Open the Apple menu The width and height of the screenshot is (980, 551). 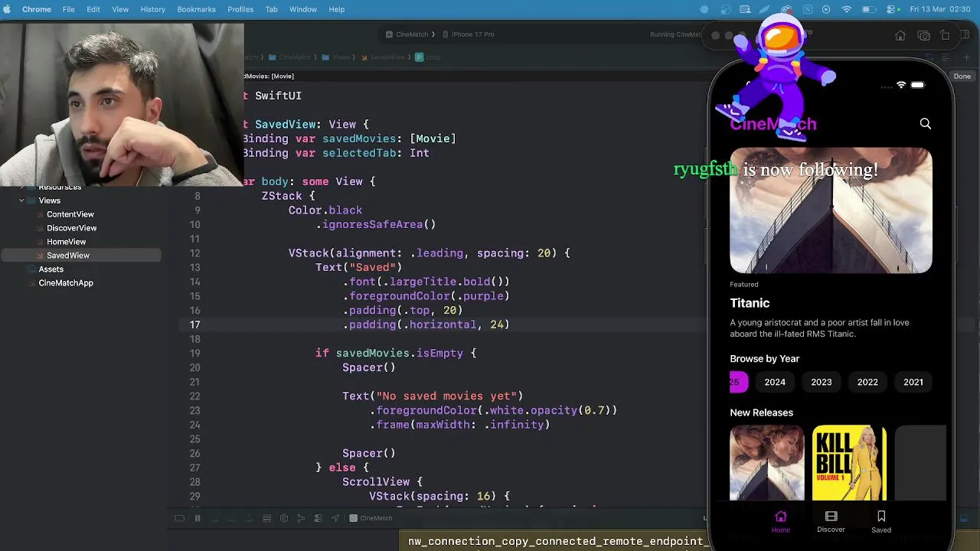pyautogui.click(x=8, y=9)
